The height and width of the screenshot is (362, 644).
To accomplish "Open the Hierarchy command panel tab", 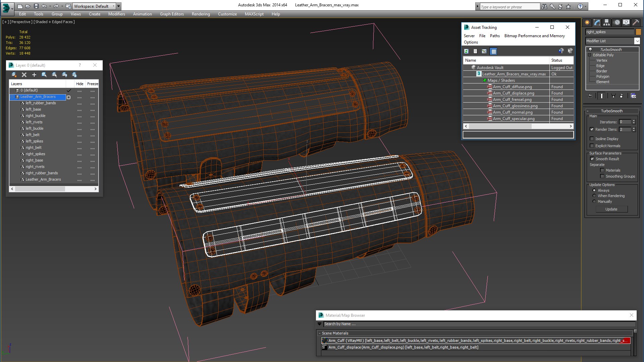I will click(x=607, y=22).
